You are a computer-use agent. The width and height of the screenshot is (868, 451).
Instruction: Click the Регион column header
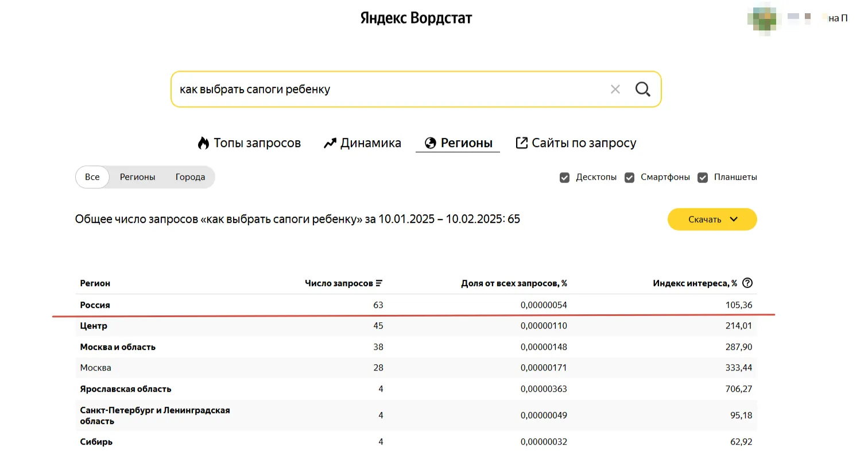(x=95, y=283)
